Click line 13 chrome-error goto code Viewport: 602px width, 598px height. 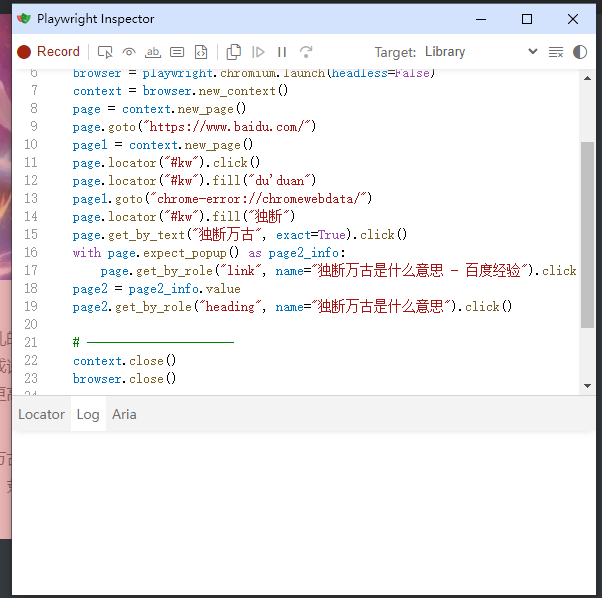(x=222, y=199)
